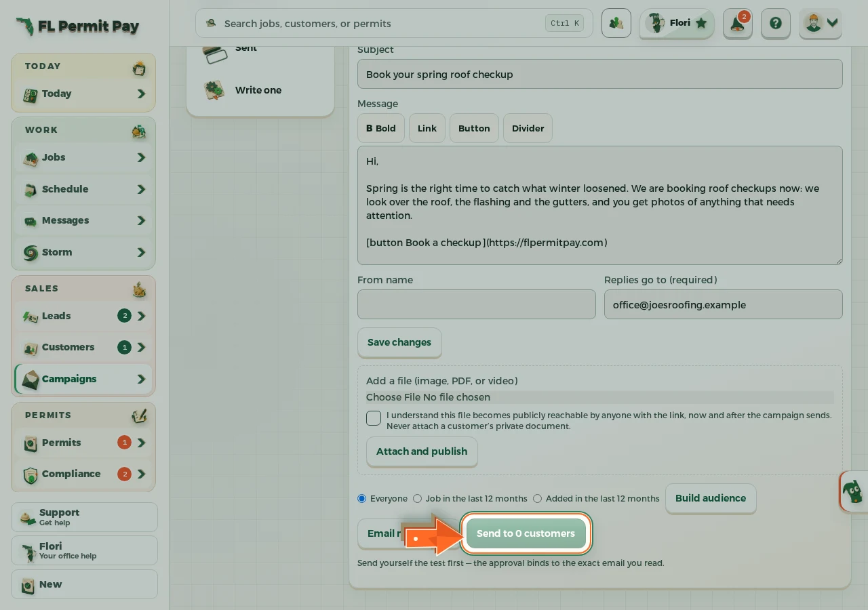Click the Jobs house icon
Image resolution: width=868 pixels, height=610 pixels.
point(31,159)
